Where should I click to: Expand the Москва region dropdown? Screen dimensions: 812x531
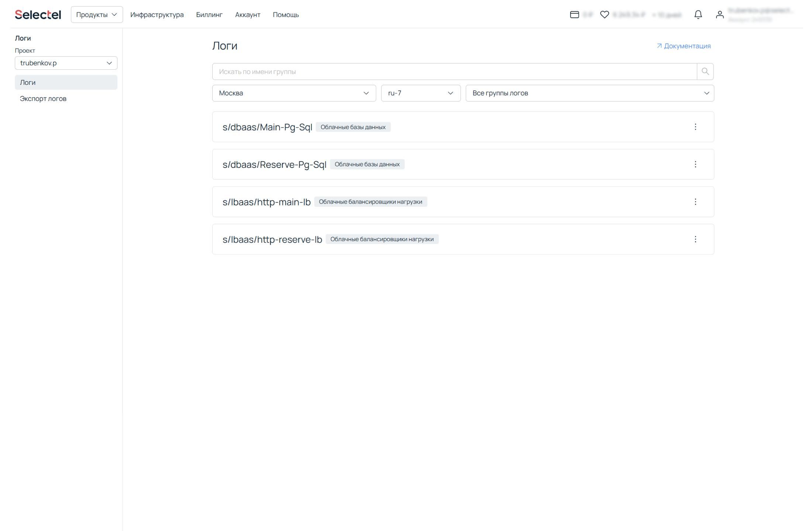(x=294, y=93)
